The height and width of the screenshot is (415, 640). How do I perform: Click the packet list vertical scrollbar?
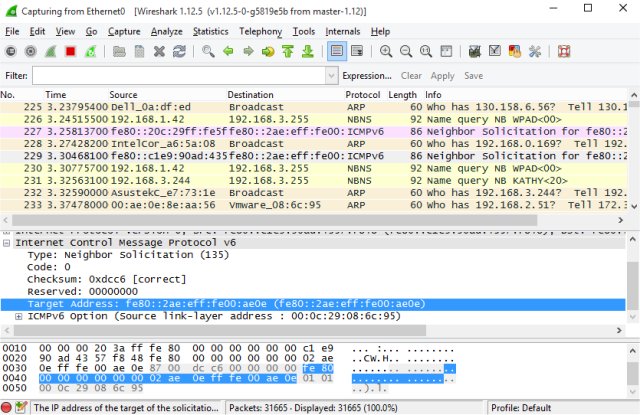[633, 160]
